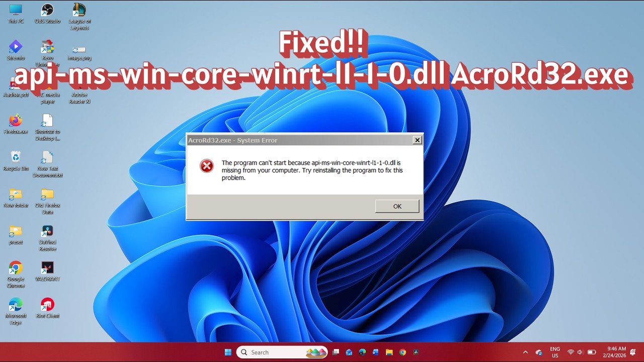Viewport: 644px width, 362px height.
Task: Open File Explorer from the taskbar
Action: tap(389, 352)
